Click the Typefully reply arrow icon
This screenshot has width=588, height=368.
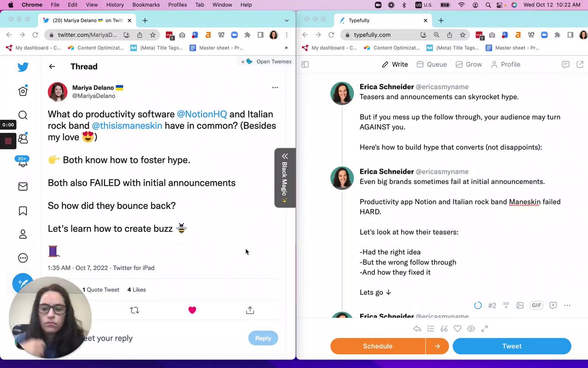pos(417,328)
